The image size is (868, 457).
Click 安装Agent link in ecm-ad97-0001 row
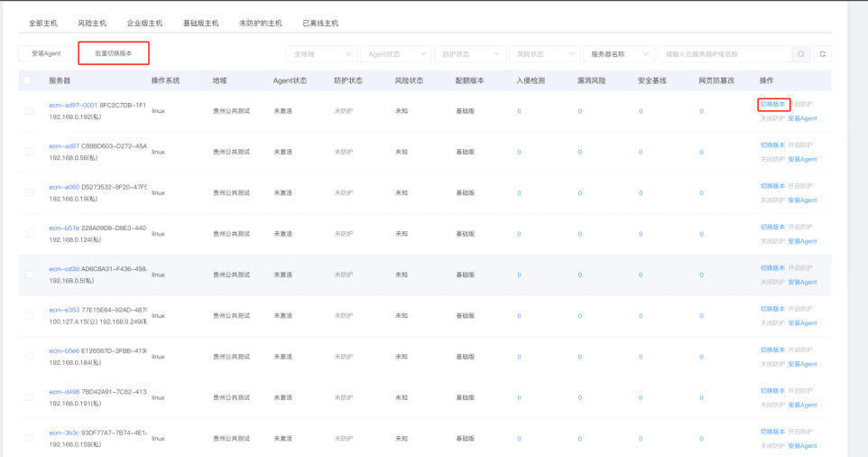pos(803,118)
